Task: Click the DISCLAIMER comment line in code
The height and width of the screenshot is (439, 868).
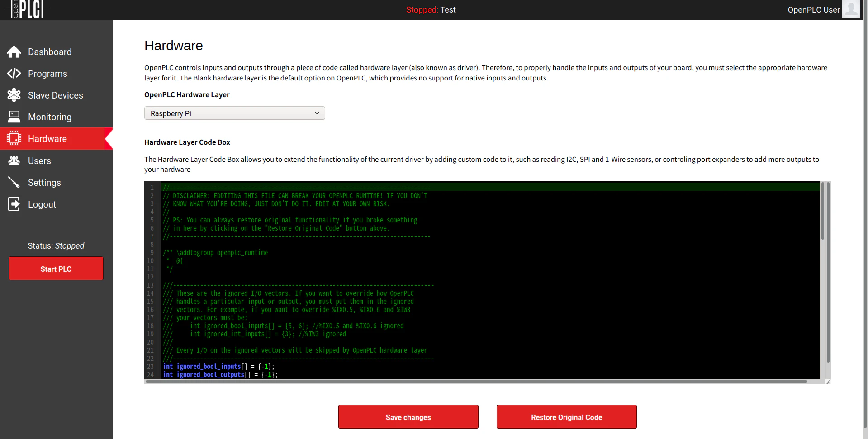Action: coord(295,196)
